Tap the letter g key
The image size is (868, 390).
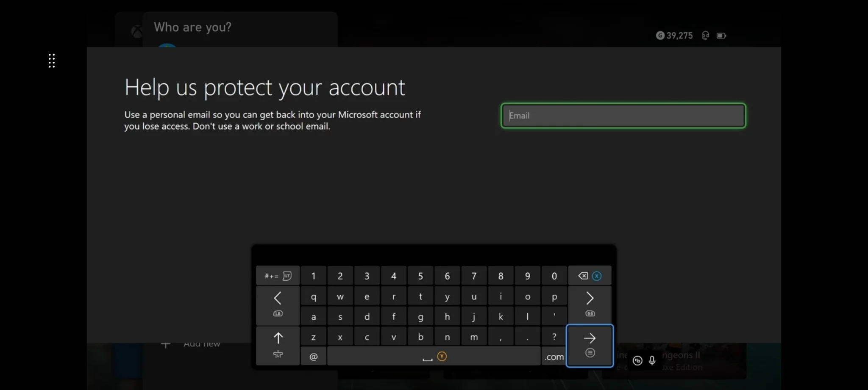pos(420,316)
